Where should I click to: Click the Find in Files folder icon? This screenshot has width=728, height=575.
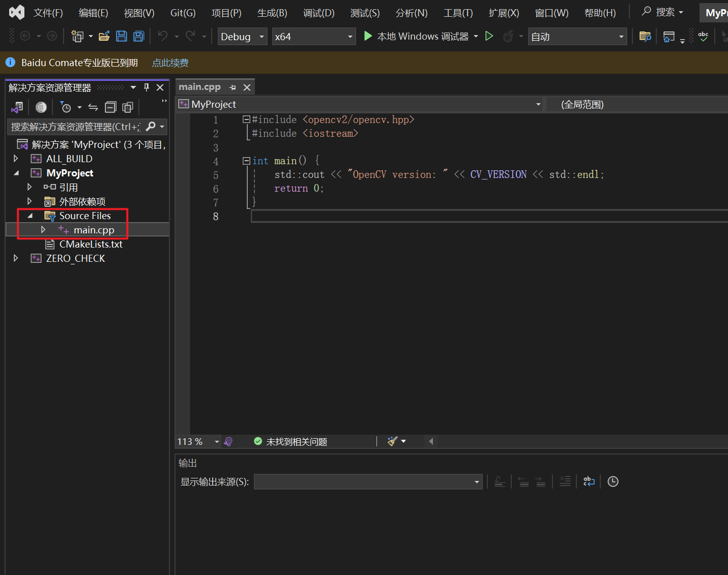pos(645,36)
